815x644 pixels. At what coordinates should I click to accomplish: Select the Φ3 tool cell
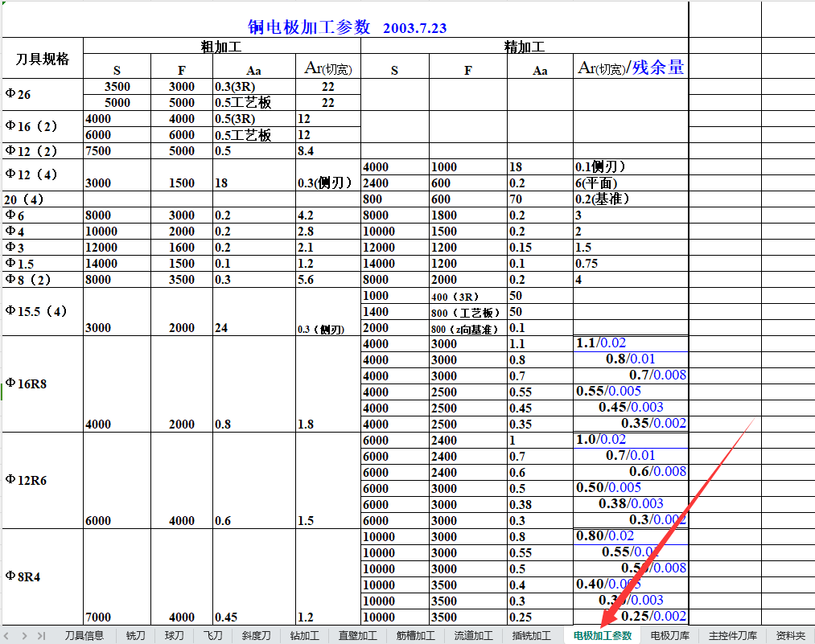pyautogui.click(x=43, y=248)
